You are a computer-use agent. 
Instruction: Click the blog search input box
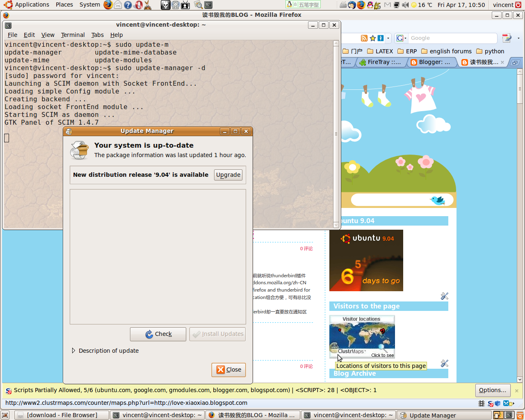click(402, 200)
